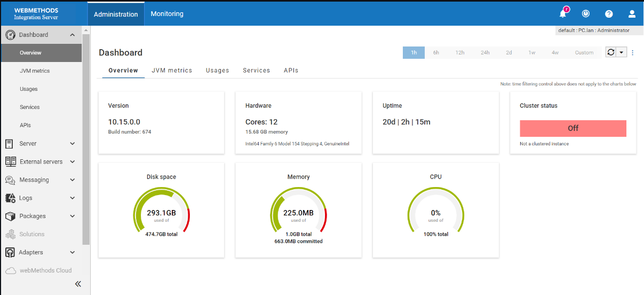Open the JVM metrics dashboard tab

(172, 70)
